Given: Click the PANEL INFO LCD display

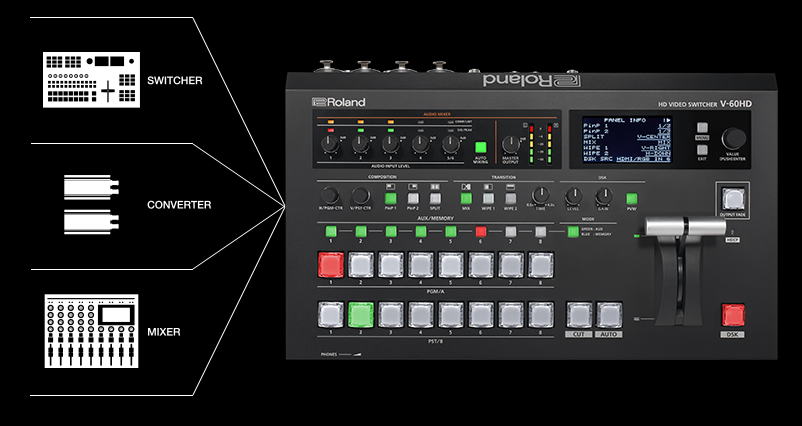Looking at the screenshot, I should 627,140.
